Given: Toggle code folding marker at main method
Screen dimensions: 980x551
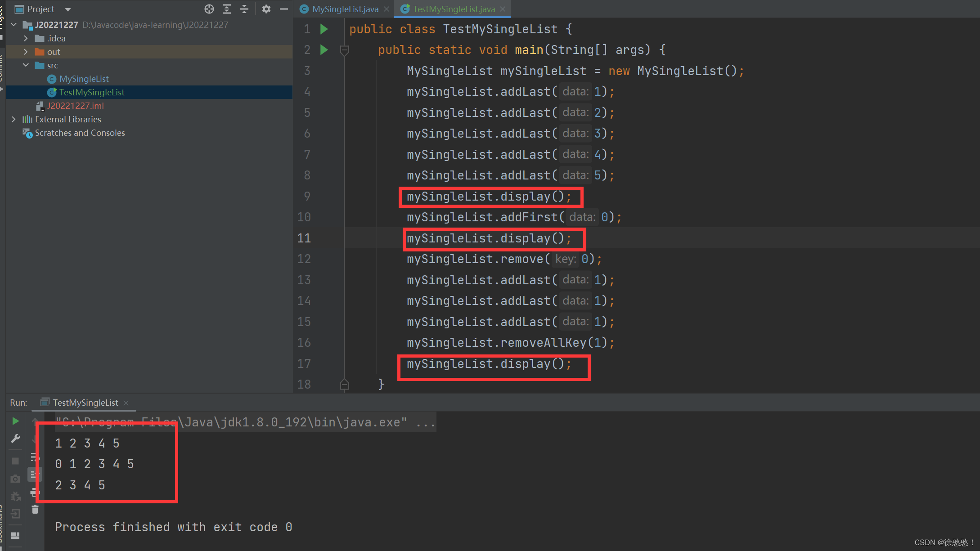Looking at the screenshot, I should click(x=345, y=50).
